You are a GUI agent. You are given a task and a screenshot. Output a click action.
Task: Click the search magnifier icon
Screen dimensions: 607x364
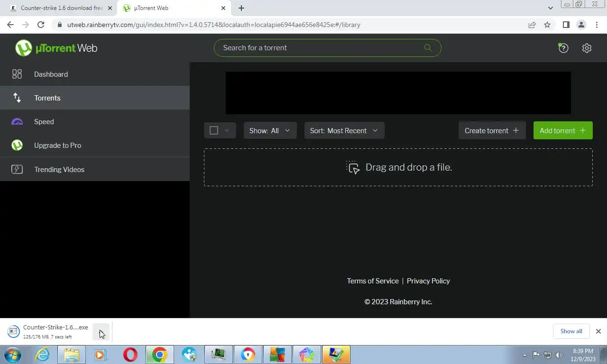tap(428, 47)
